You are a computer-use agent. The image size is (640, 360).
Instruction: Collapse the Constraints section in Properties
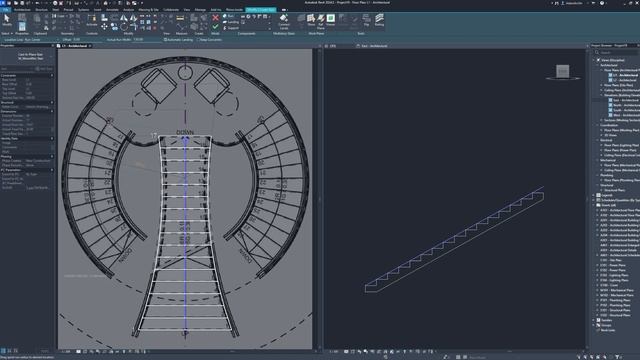(x=52, y=75)
